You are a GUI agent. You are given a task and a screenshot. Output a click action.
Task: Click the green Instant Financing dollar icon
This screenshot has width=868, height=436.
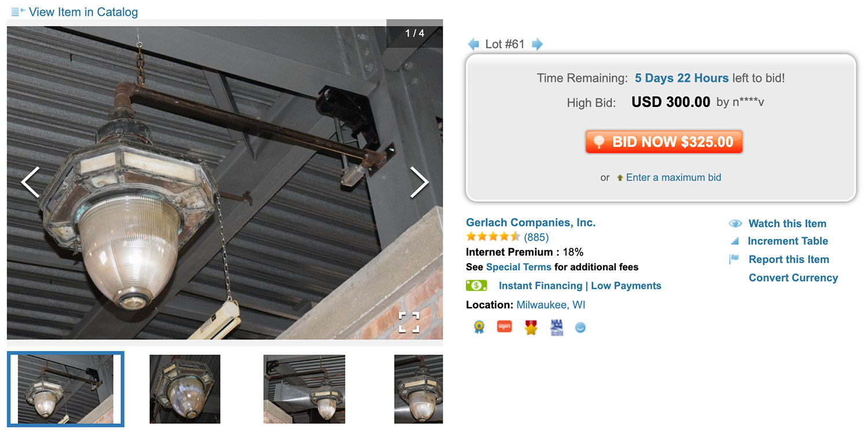pyautogui.click(x=476, y=286)
